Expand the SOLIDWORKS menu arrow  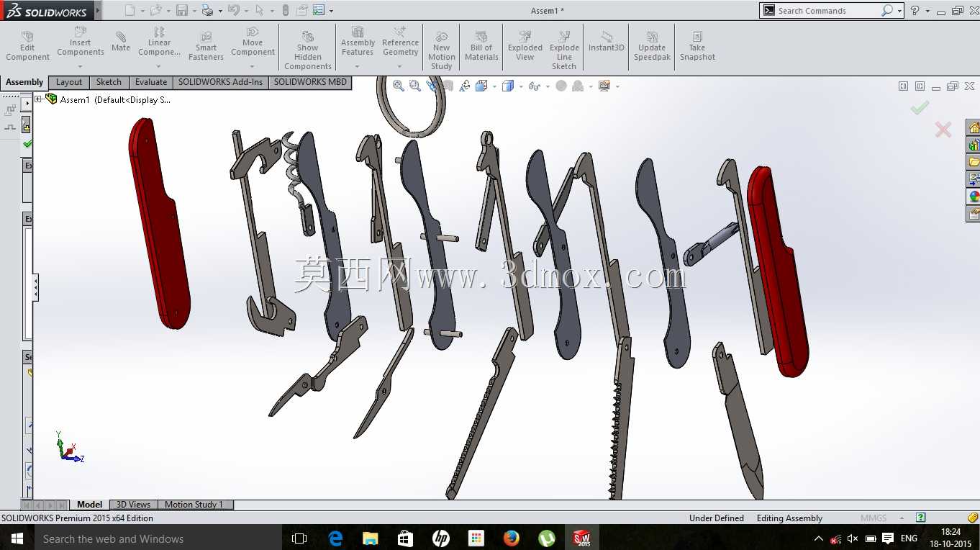pos(97,11)
